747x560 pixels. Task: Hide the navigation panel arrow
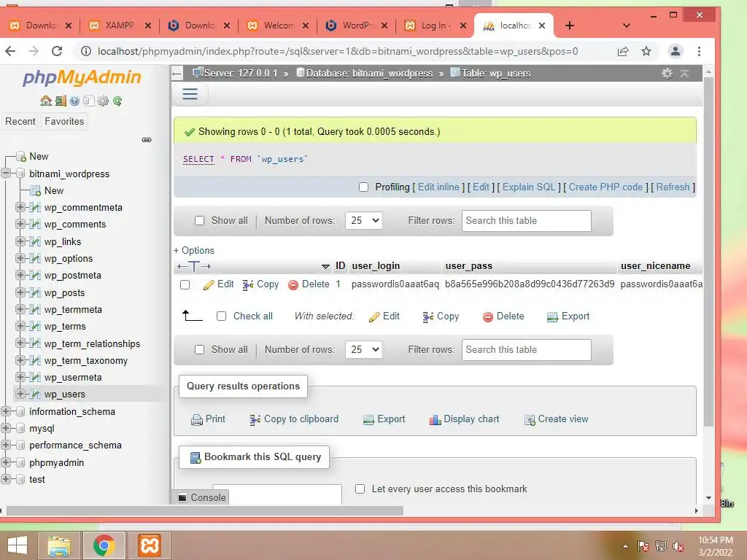pos(177,74)
